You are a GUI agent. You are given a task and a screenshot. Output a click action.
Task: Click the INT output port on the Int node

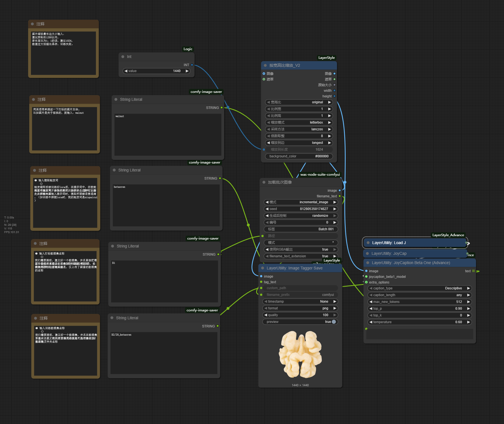pyautogui.click(x=192, y=65)
